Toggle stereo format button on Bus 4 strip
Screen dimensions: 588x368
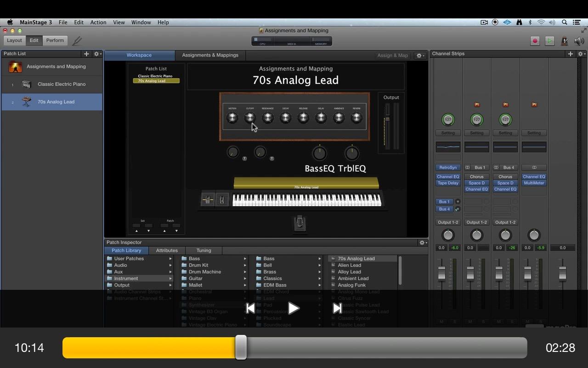tap(496, 167)
